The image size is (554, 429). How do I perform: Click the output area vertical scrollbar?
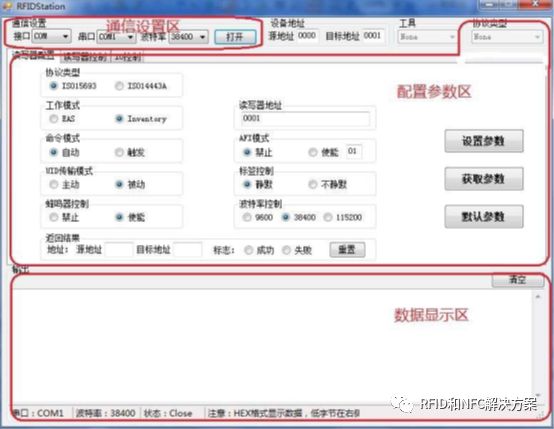click(x=538, y=346)
